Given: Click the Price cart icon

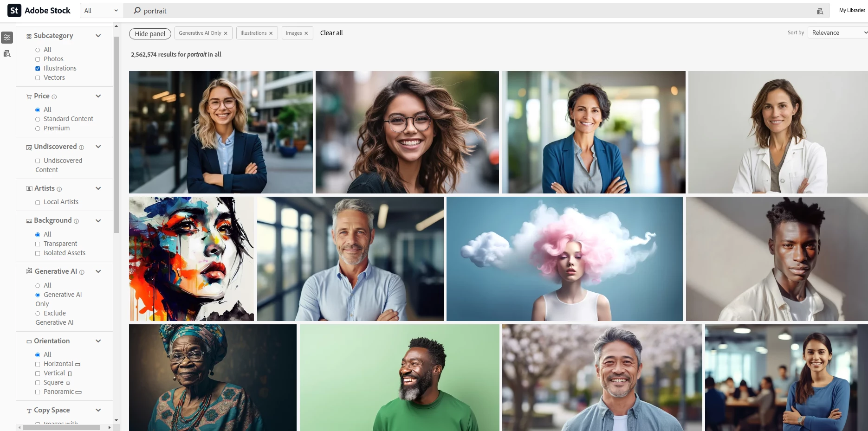Looking at the screenshot, I should pyautogui.click(x=29, y=96).
